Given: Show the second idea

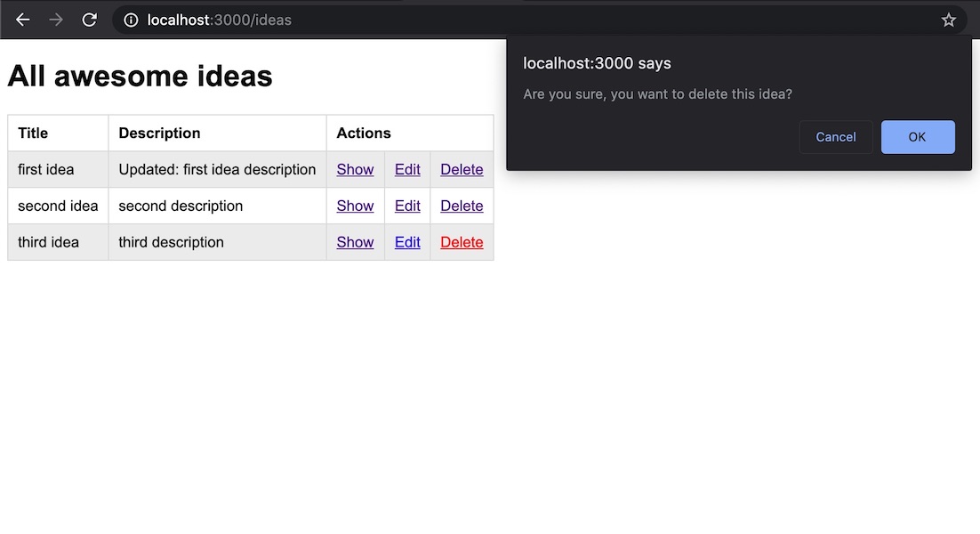Looking at the screenshot, I should (x=355, y=206).
